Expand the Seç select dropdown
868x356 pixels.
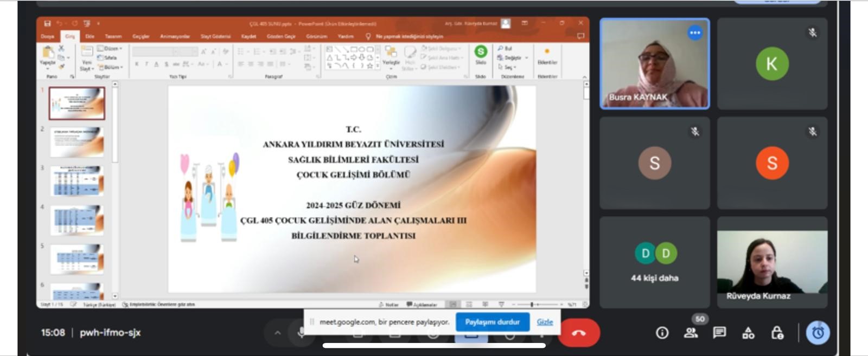click(x=507, y=67)
